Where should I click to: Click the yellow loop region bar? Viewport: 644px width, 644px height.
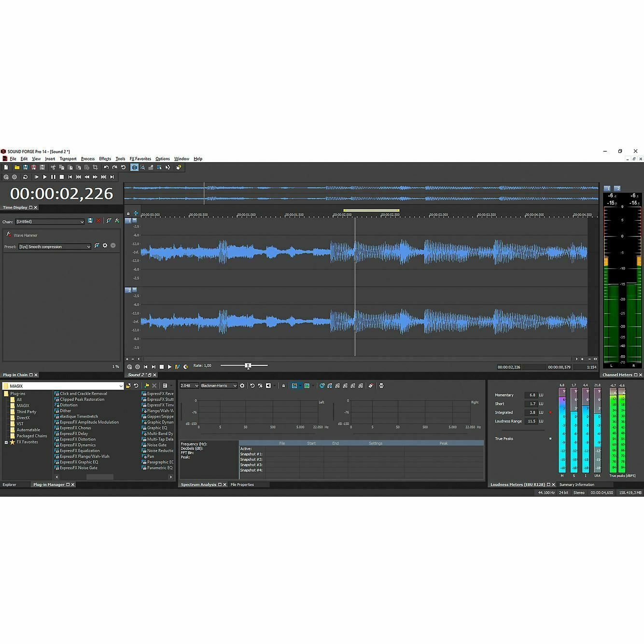[371, 210]
